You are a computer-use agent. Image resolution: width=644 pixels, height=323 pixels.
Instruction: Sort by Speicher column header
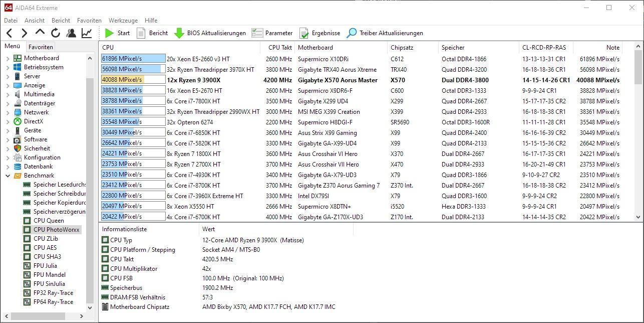(x=479, y=48)
